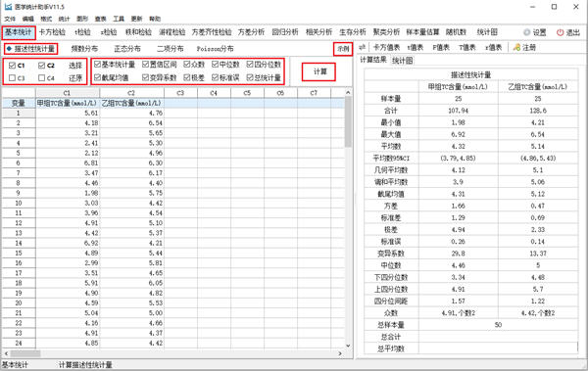Check the C4 column checkbox

pyautogui.click(x=41, y=78)
